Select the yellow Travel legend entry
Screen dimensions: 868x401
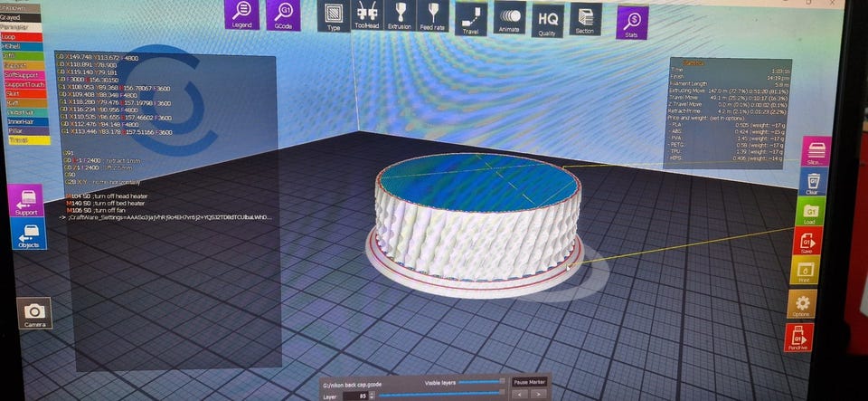(x=29, y=140)
